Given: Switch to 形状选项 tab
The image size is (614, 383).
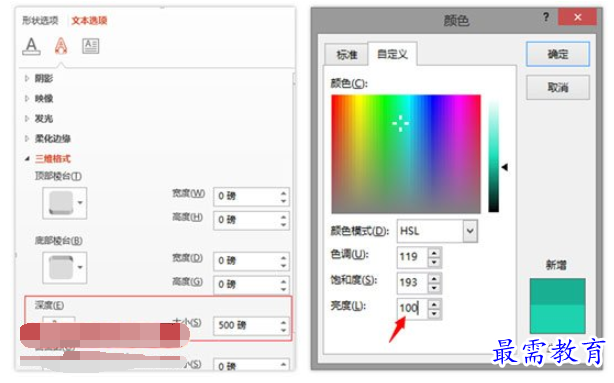Looking at the screenshot, I should click(40, 20).
